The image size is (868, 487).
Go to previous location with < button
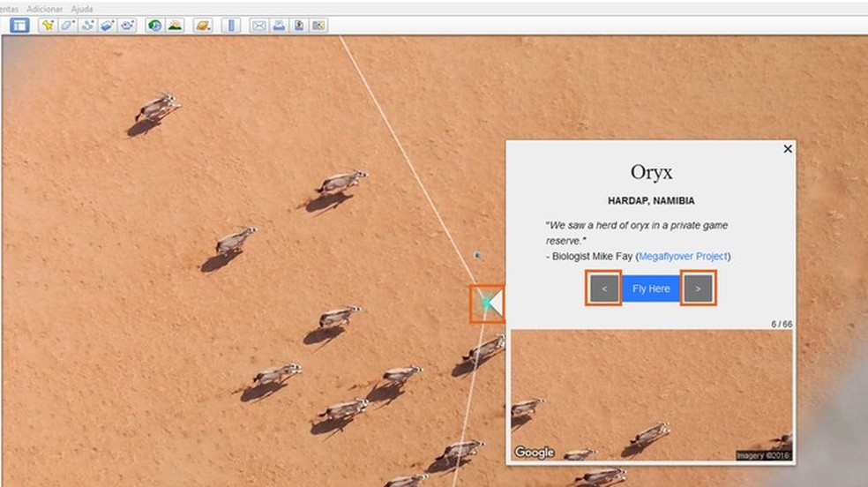coord(604,288)
